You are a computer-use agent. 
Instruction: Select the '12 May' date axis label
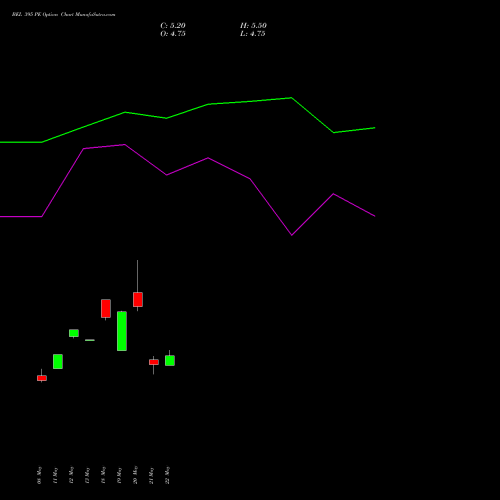point(71,475)
